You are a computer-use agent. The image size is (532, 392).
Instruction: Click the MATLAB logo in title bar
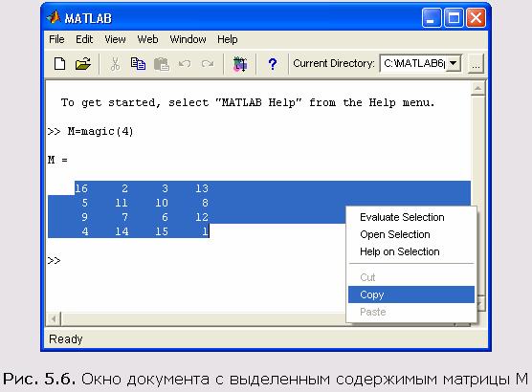[54, 17]
